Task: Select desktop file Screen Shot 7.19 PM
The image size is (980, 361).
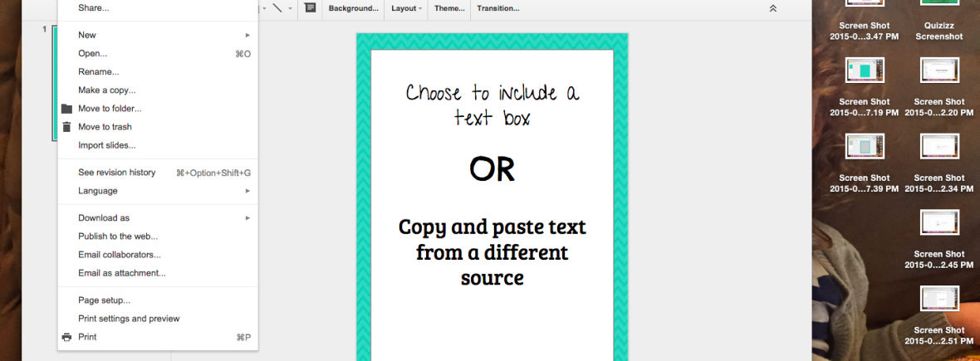Action: (x=865, y=87)
